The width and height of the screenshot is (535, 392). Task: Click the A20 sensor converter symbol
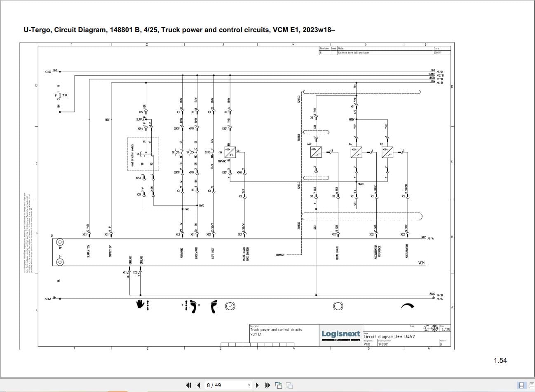[316, 152]
